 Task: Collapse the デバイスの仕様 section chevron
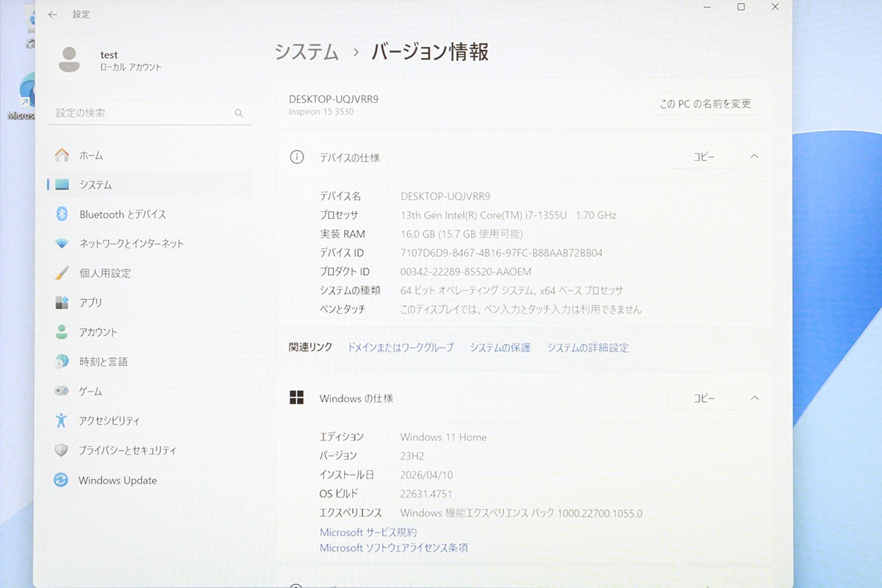[755, 156]
